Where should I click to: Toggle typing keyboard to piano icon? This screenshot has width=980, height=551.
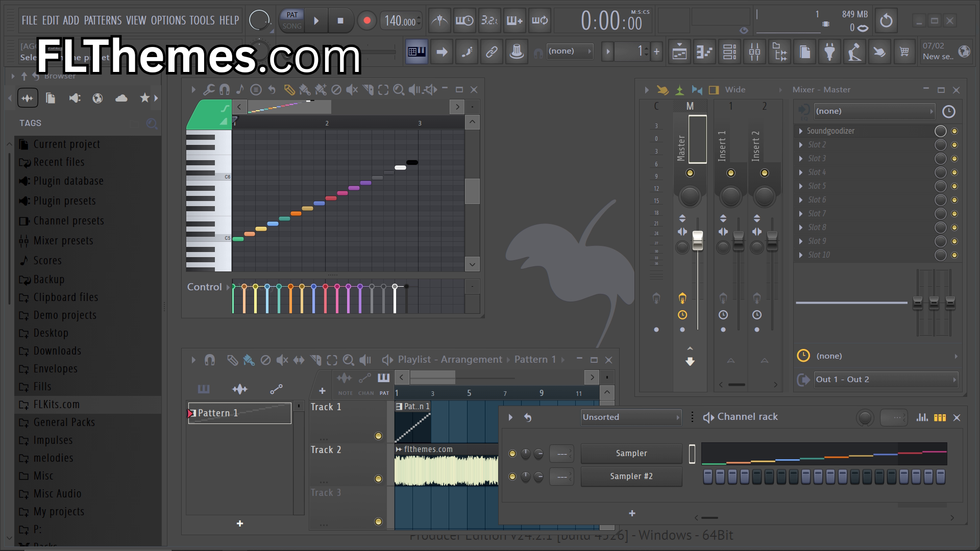(x=416, y=52)
